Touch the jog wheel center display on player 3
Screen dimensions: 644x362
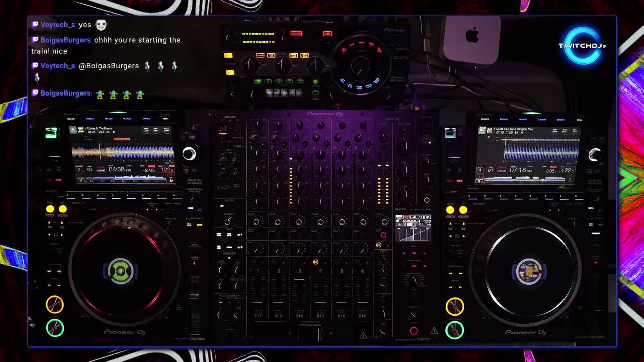(121, 271)
